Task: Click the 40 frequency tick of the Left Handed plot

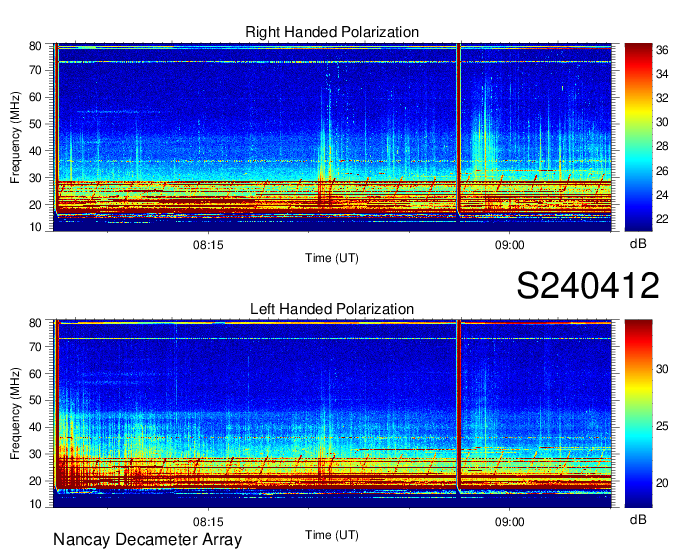Action: click(35, 428)
